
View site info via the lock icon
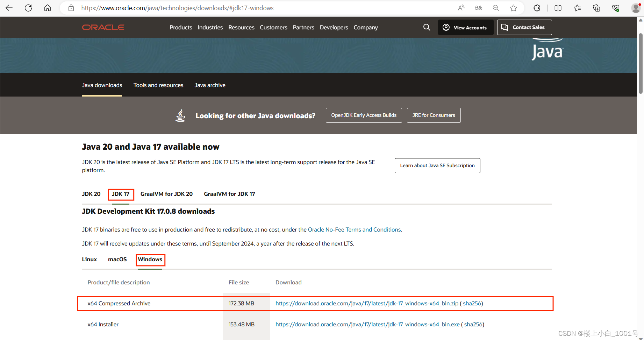71,8
